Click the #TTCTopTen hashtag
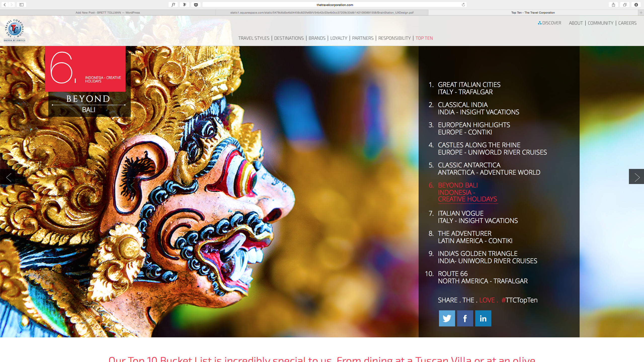644x362 pixels. pyautogui.click(x=519, y=300)
